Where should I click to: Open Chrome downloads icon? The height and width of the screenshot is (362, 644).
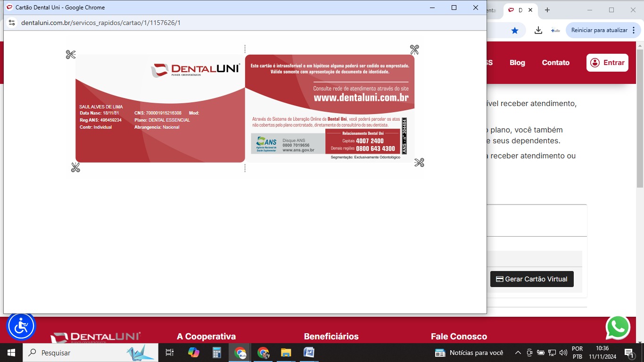pos(538,30)
